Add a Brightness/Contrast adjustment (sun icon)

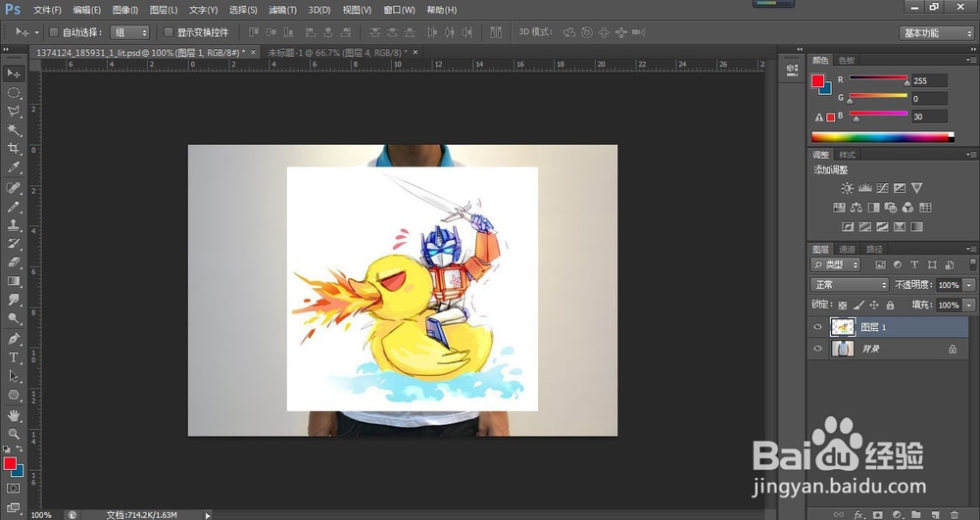(x=847, y=188)
